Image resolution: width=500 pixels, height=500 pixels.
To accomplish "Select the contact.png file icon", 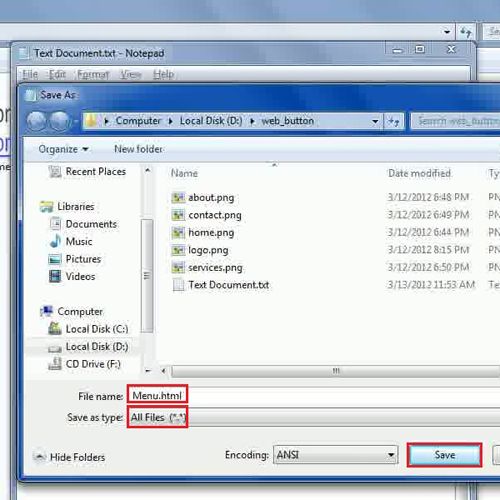I will (178, 215).
